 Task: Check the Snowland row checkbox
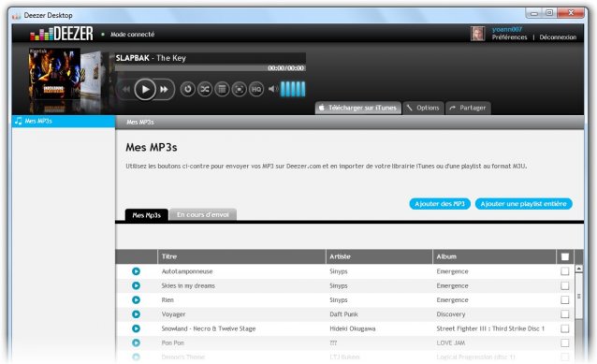(565, 328)
